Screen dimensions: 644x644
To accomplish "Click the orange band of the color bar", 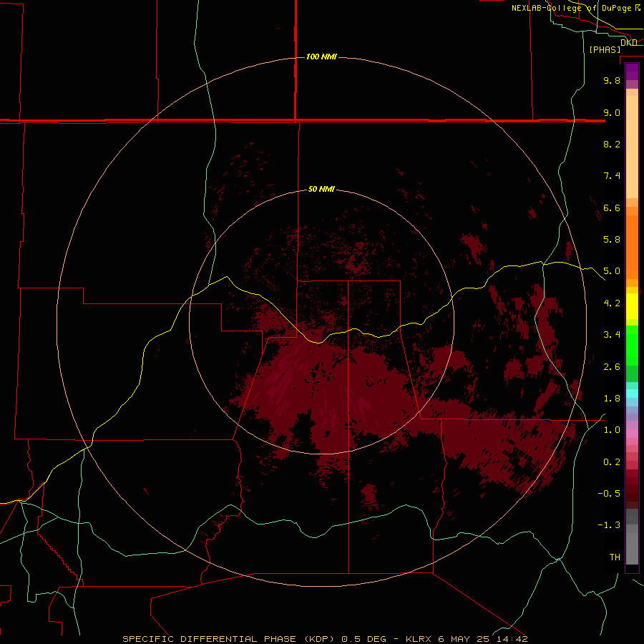I will click(x=632, y=248).
